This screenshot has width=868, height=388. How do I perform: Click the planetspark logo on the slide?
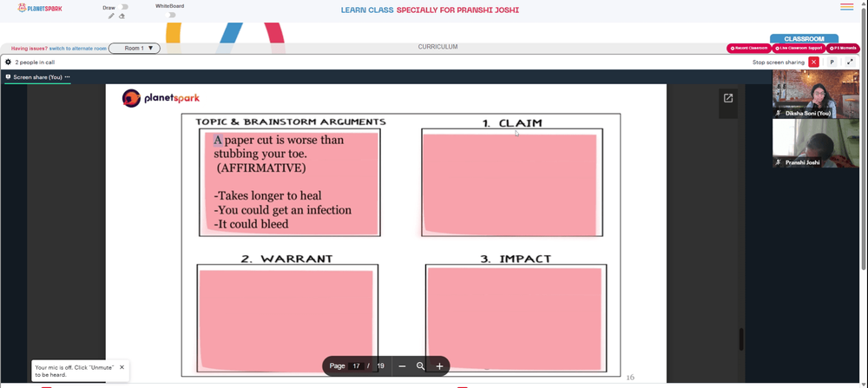[161, 98]
